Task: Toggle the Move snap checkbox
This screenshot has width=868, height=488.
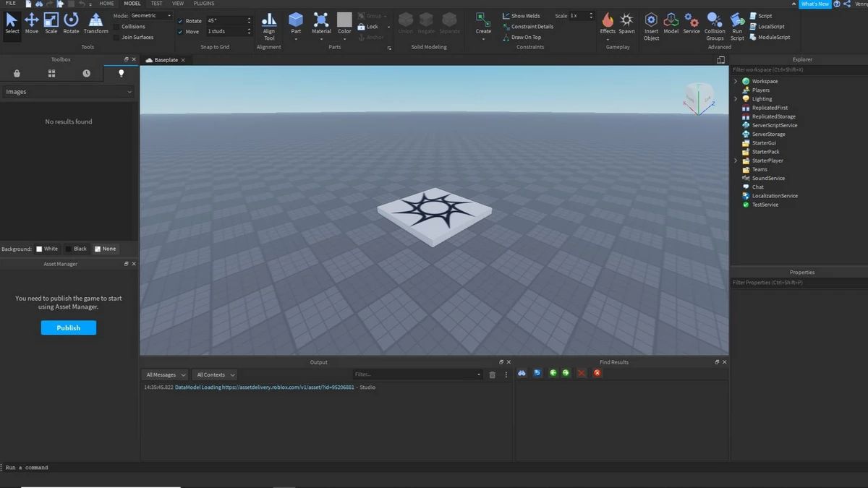Action: point(181,32)
